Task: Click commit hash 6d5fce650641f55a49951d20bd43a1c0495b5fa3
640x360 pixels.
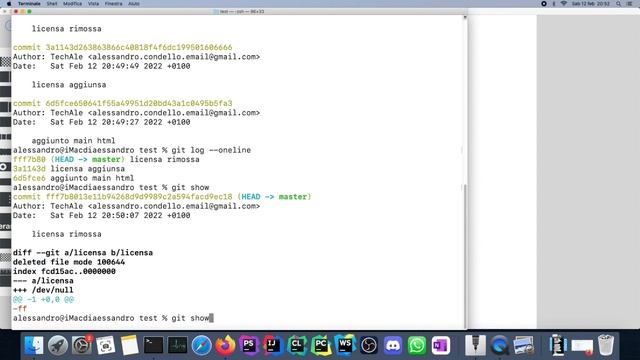Action: pyautogui.click(x=138, y=103)
